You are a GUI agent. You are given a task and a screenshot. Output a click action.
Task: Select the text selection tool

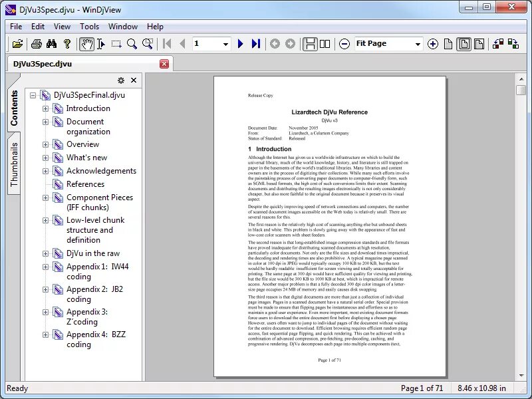point(101,44)
